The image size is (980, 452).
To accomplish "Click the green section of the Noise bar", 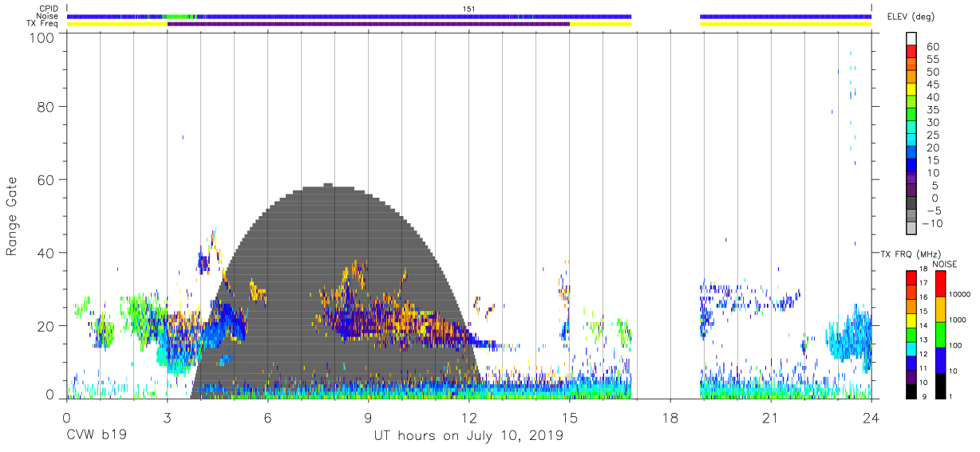I will click(180, 16).
